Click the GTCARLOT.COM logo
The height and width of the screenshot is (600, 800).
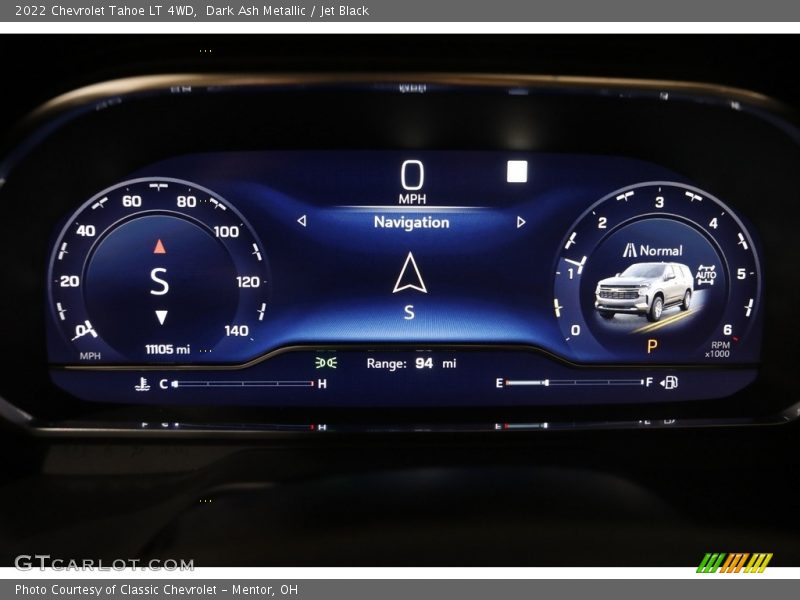pyautogui.click(x=104, y=563)
